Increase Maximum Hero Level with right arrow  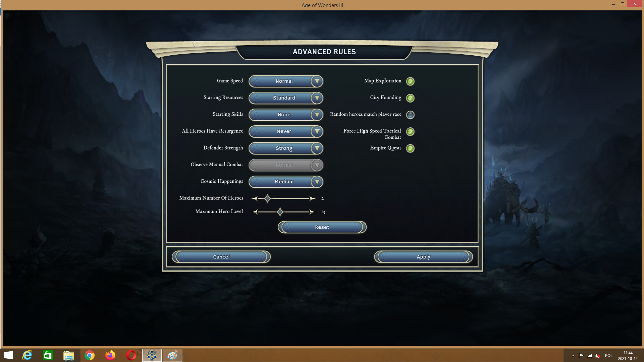pyautogui.click(x=312, y=212)
